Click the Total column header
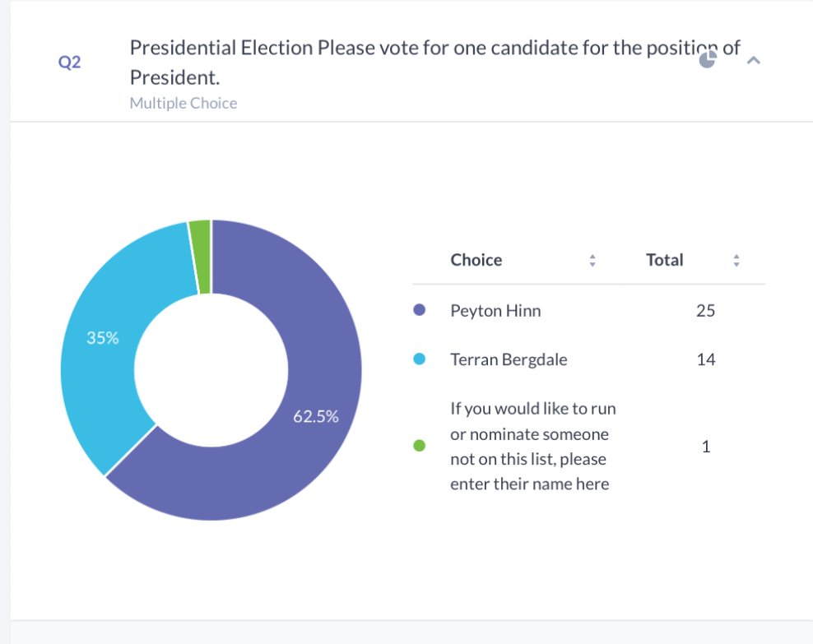Image resolution: width=813 pixels, height=644 pixels. [665, 260]
